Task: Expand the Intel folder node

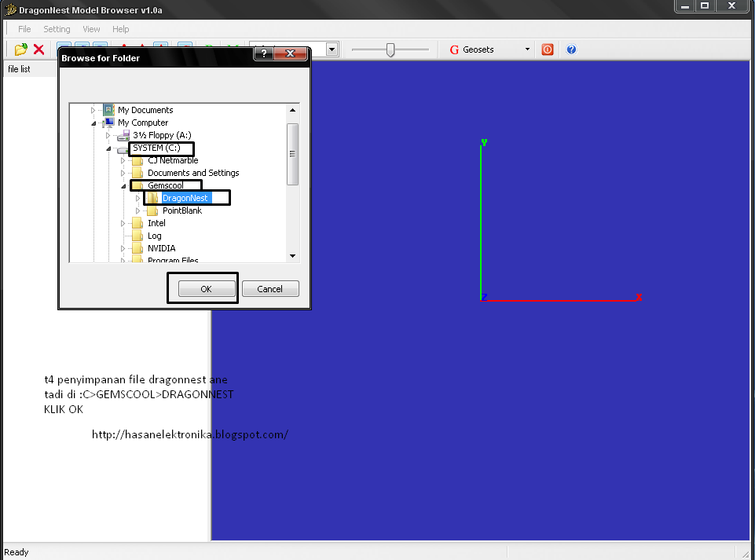Action: pos(123,223)
